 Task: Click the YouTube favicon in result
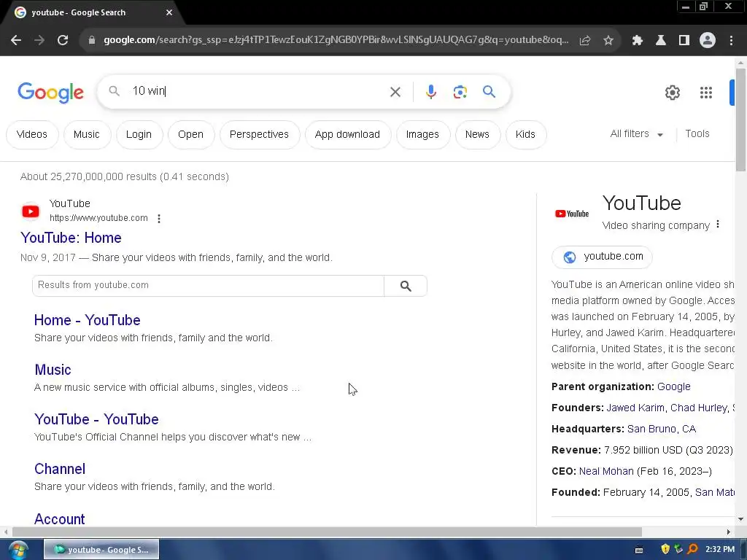coord(31,211)
